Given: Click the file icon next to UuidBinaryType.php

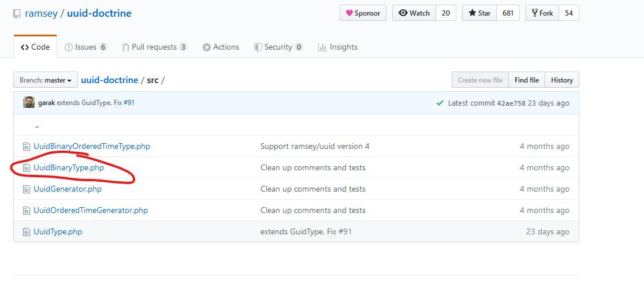Looking at the screenshot, I should (x=27, y=168).
